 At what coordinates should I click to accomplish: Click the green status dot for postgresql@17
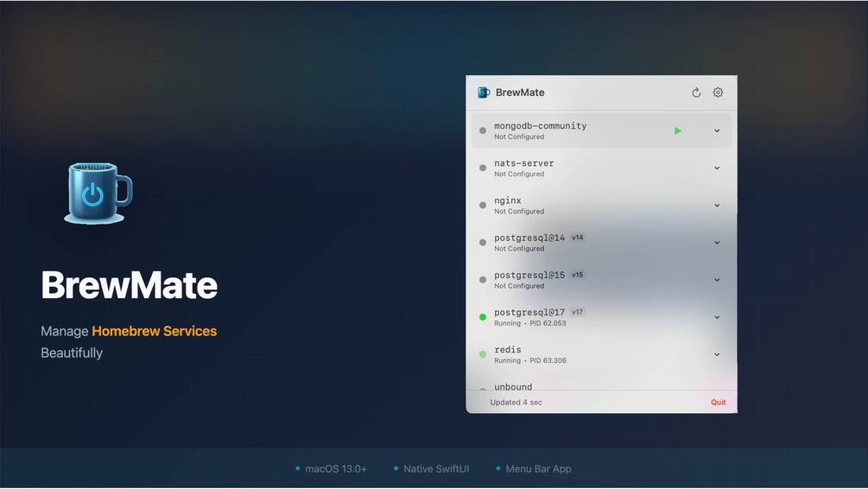(x=483, y=317)
